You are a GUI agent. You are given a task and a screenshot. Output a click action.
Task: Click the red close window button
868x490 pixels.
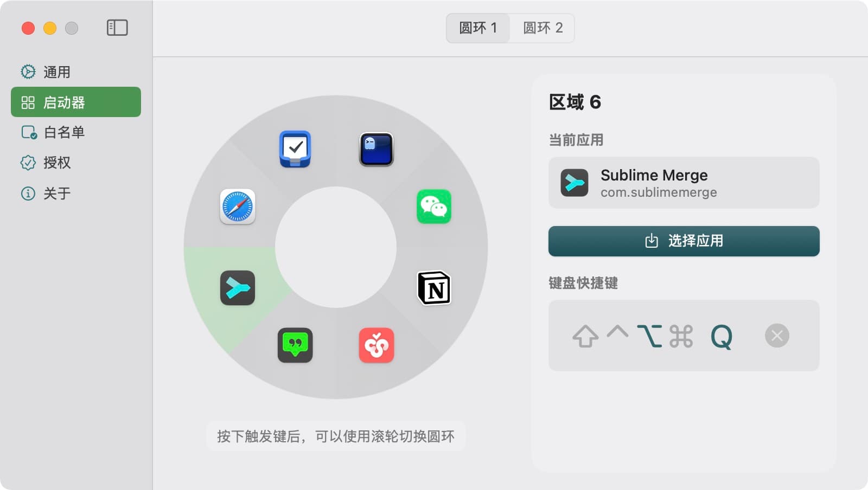pos(28,28)
